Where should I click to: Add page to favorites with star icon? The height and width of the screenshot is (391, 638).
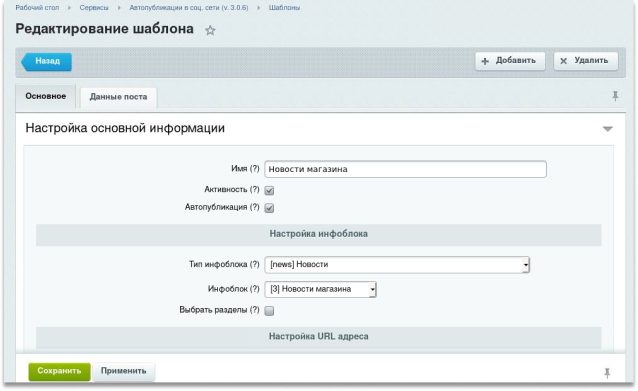[x=210, y=30]
